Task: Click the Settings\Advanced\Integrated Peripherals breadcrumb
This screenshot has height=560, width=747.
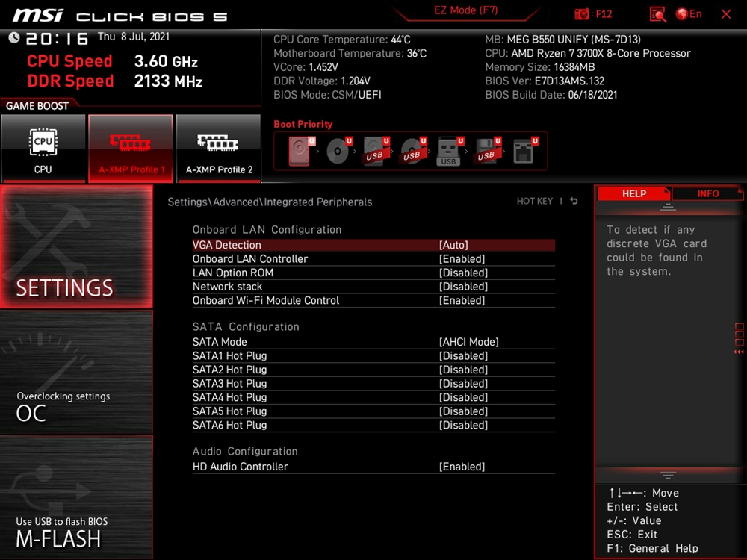Action: 270,202
